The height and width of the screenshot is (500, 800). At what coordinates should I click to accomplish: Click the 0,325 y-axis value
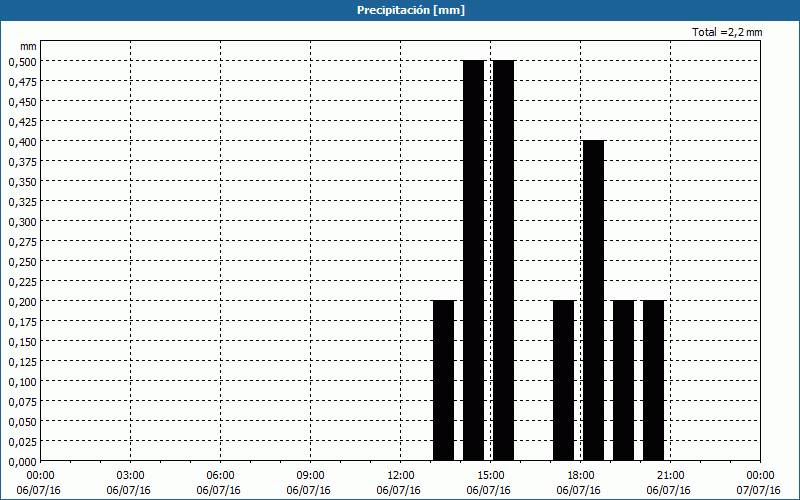tap(22, 202)
